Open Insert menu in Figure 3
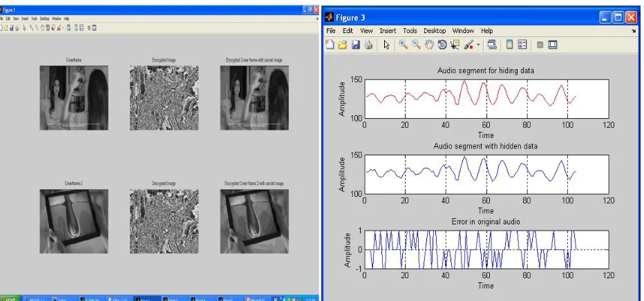This screenshot has height=301, width=644. pos(388,31)
